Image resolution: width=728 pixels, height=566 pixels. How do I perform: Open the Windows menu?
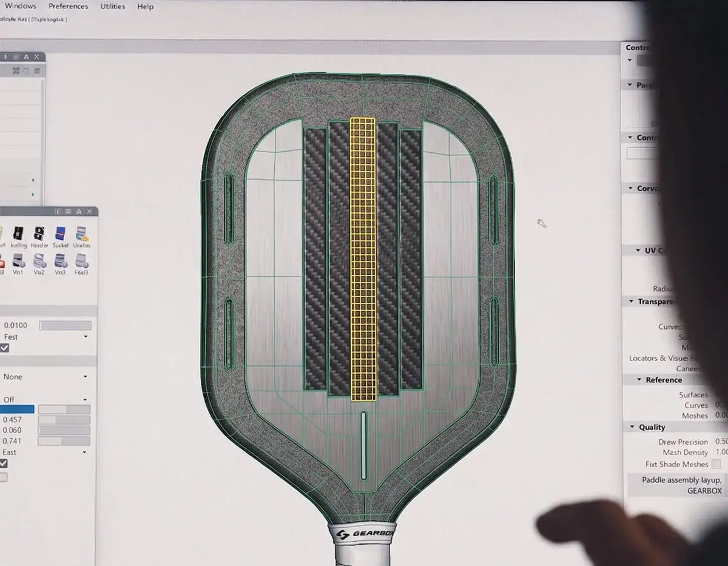click(x=20, y=6)
